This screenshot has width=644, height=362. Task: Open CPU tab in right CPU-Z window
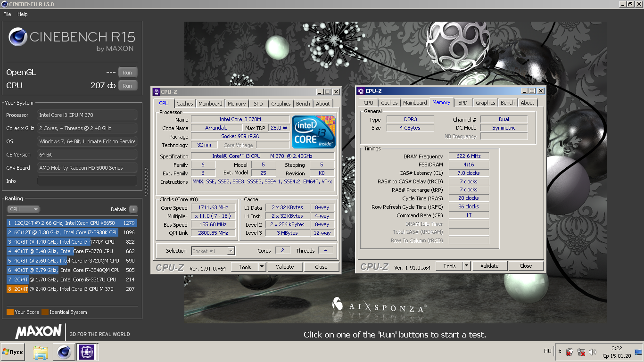point(368,103)
